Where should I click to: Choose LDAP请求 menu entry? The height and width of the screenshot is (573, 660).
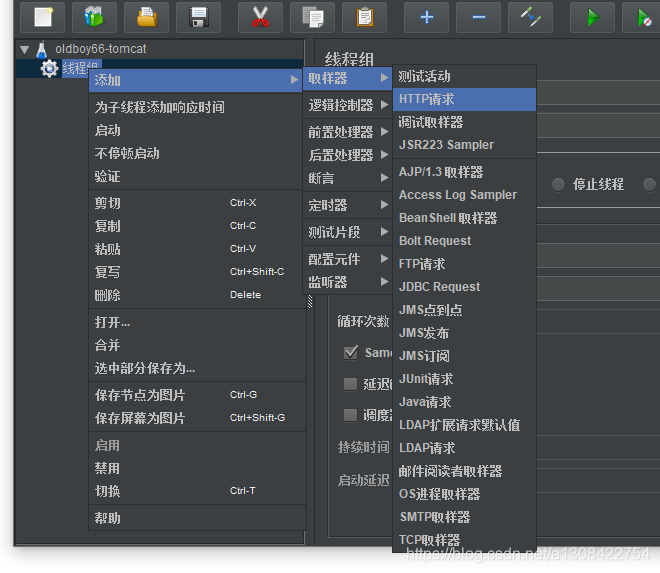pos(464,448)
